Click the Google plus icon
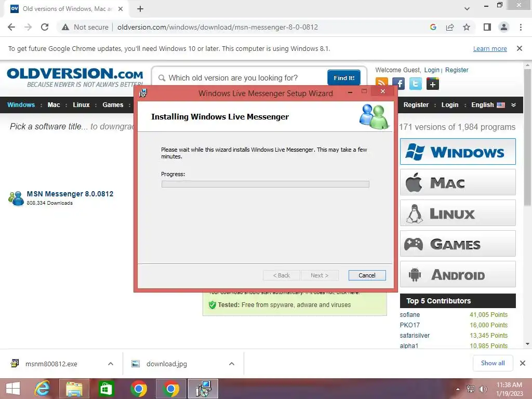 (x=433, y=84)
